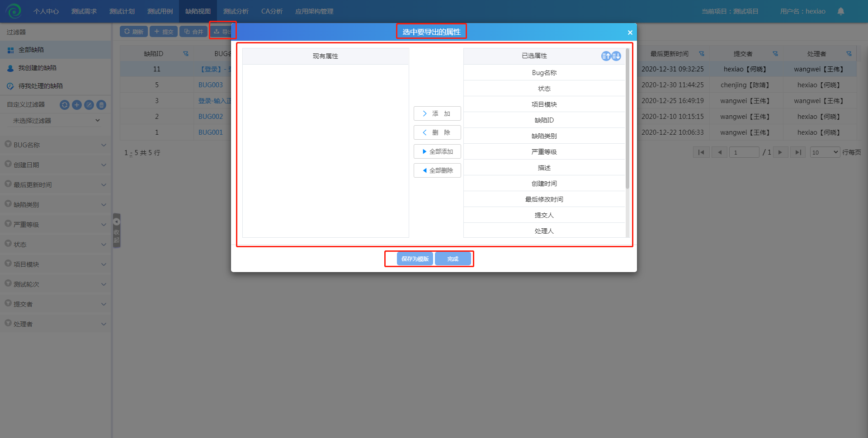Close the 选中要导出的属性 dialog
Image resolution: width=868 pixels, height=438 pixels.
(630, 33)
